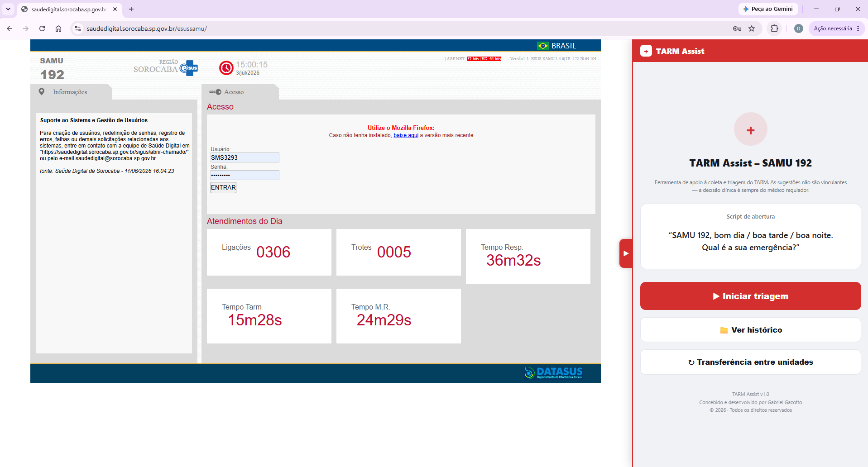Focus the Senha password field
Image resolution: width=868 pixels, height=467 pixels.
click(245, 175)
